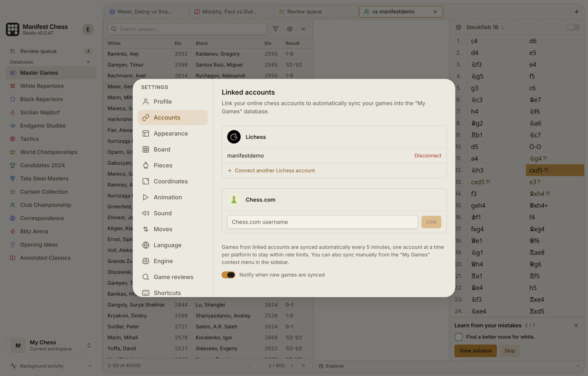Screen dimensions: 588x376
Task: Open Review queue in the sidebar
Action: tap(51, 51)
